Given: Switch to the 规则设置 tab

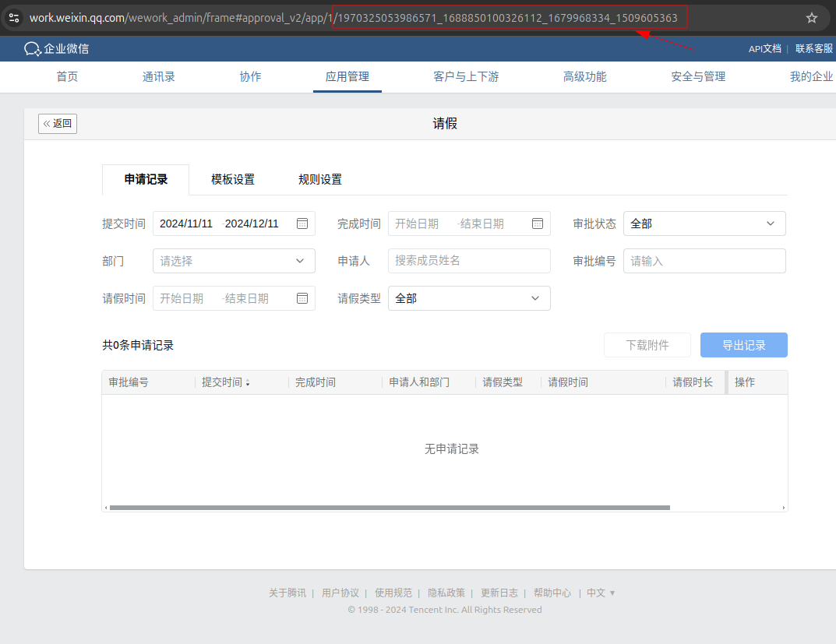Looking at the screenshot, I should click(320, 179).
